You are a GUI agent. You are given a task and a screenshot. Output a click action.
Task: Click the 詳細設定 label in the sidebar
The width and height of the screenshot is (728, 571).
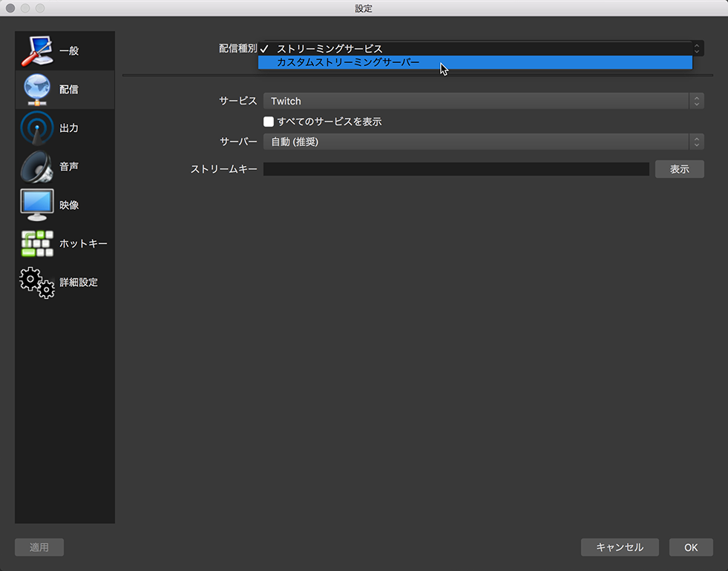[79, 282]
